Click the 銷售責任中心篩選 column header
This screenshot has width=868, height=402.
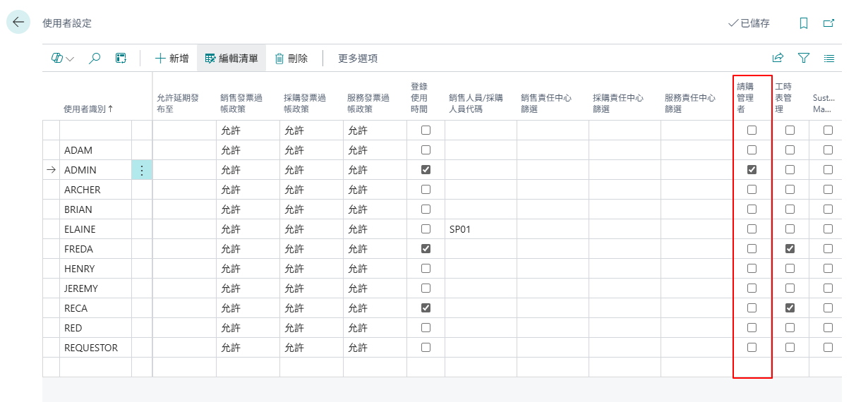546,104
